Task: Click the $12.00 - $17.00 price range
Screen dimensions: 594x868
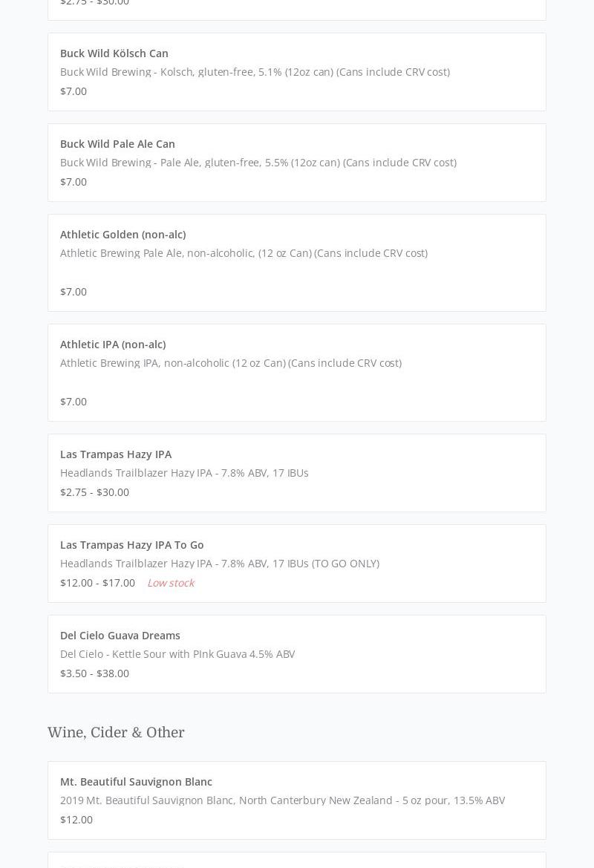Action: 97,583
